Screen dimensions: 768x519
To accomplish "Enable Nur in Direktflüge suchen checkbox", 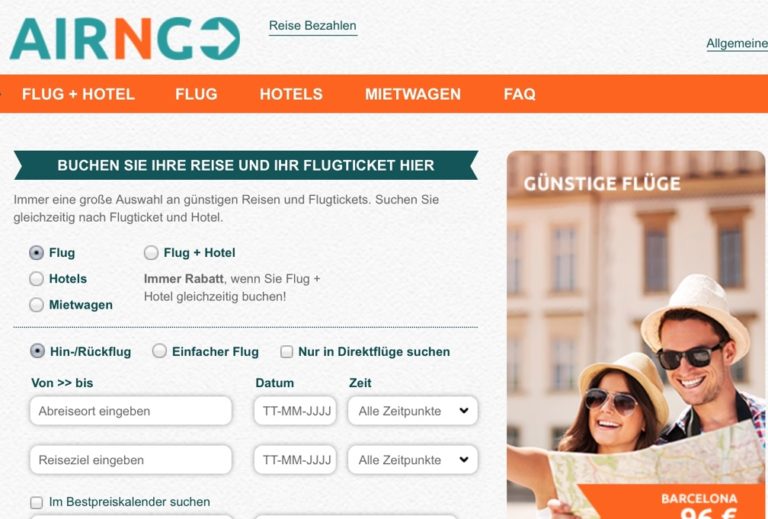I will click(287, 352).
